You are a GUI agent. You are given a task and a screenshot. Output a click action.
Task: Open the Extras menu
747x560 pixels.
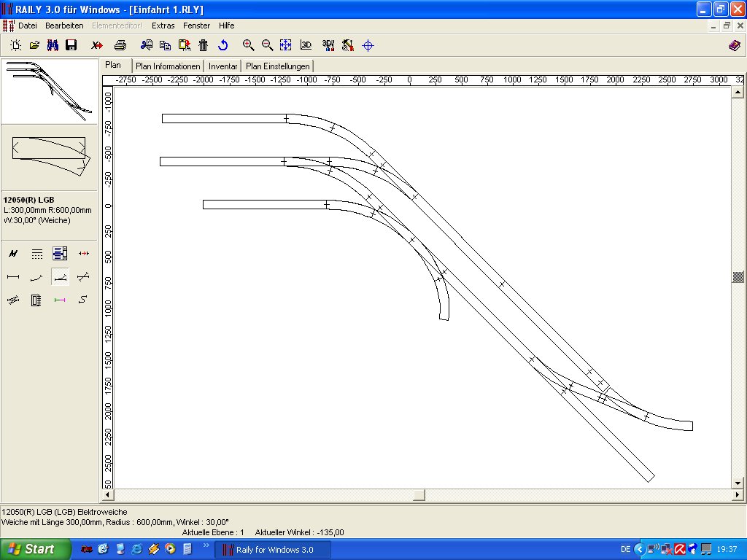pyautogui.click(x=163, y=26)
